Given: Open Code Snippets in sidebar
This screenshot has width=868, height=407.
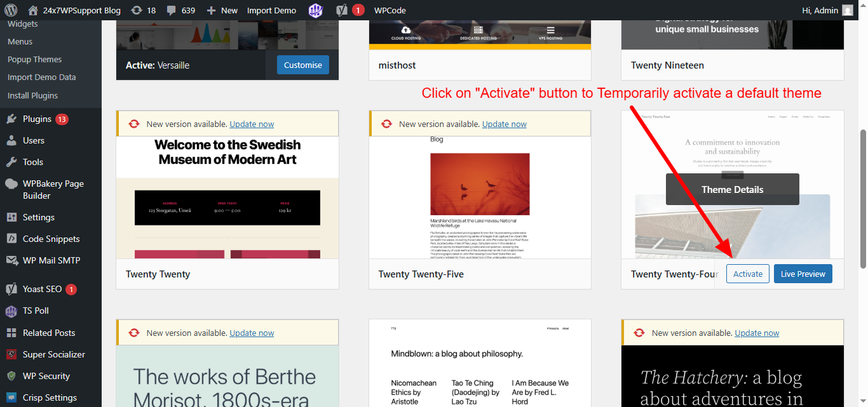Looking at the screenshot, I should [51, 239].
